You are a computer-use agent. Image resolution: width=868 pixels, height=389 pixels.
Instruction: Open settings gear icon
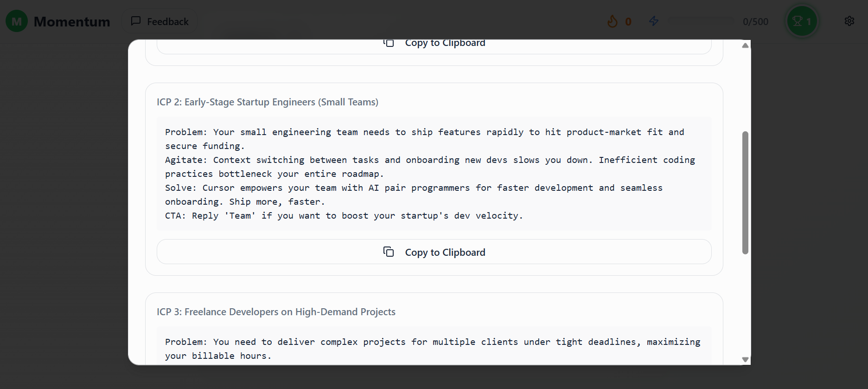coord(849,21)
